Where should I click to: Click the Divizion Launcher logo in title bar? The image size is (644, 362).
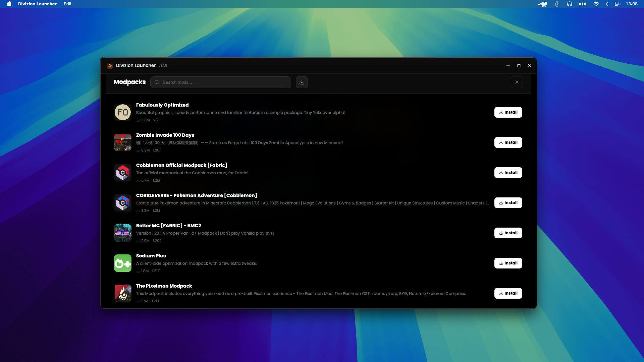point(110,66)
